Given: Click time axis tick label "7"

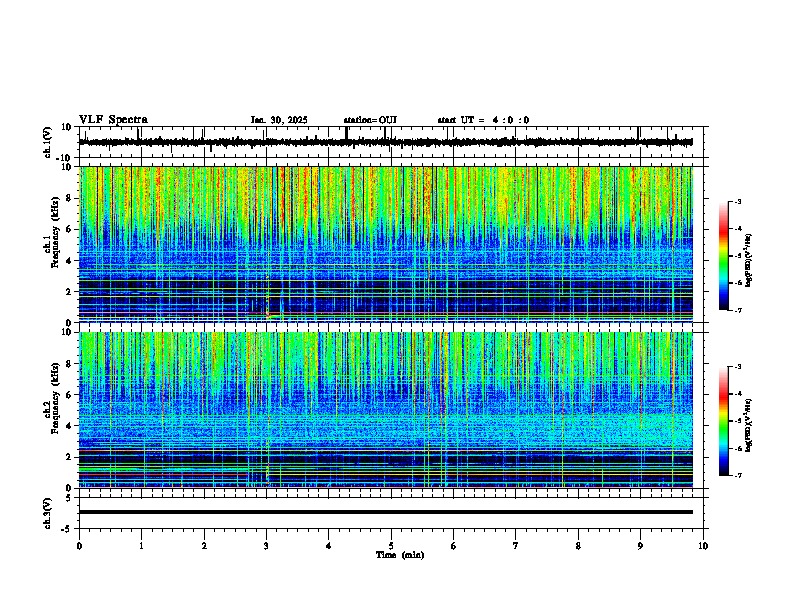Looking at the screenshot, I should (x=516, y=546).
